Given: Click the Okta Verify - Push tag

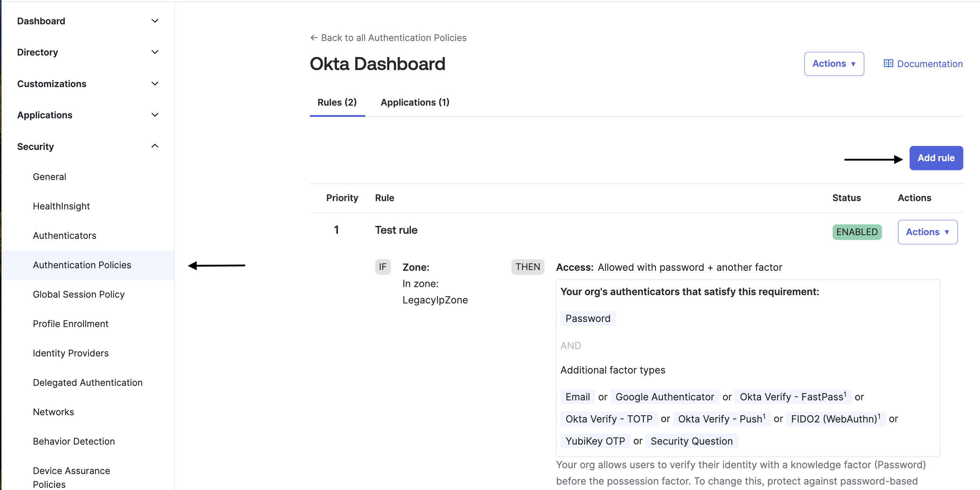Looking at the screenshot, I should [721, 419].
